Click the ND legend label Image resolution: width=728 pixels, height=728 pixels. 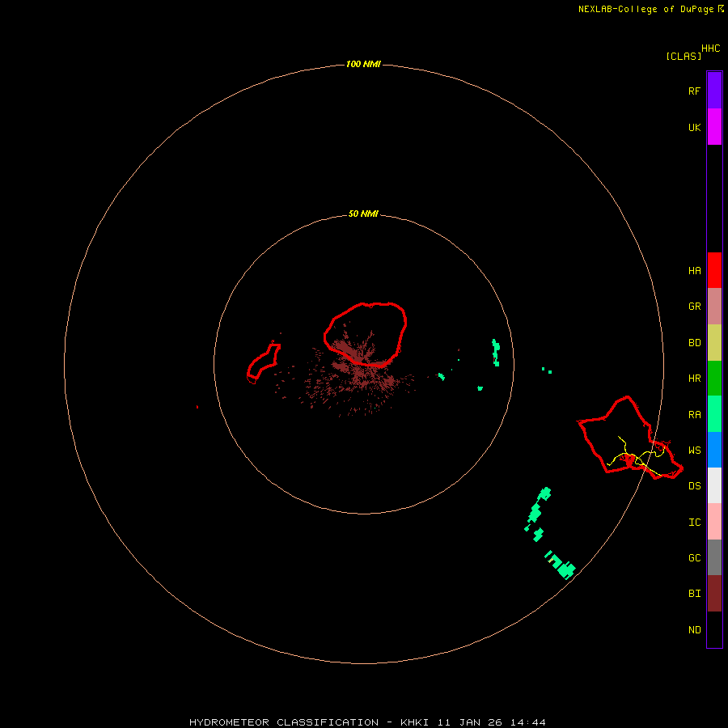(694, 630)
